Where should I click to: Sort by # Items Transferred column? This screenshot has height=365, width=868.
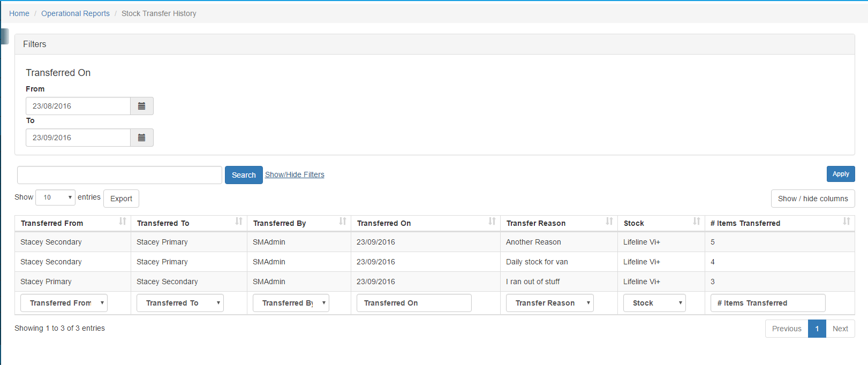click(x=779, y=223)
